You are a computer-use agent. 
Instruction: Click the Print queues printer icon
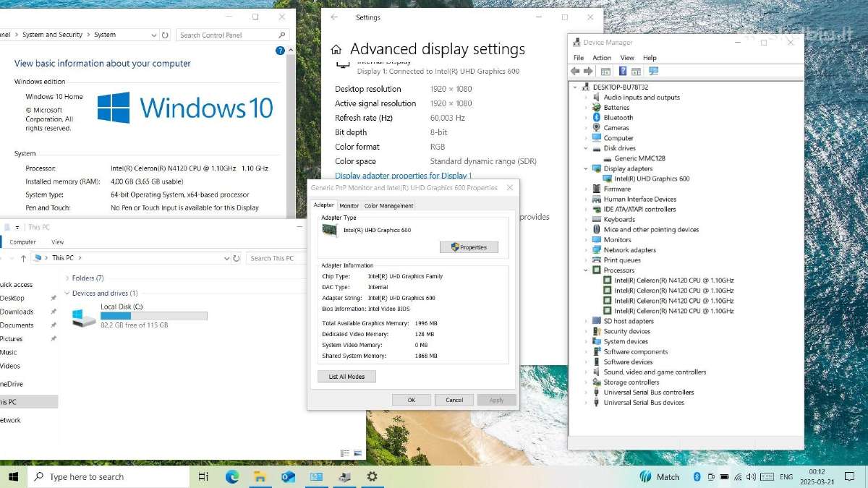point(597,260)
